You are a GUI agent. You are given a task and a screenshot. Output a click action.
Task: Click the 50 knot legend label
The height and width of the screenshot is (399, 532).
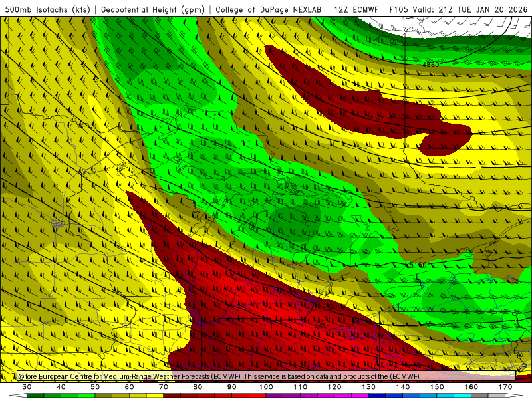[95, 387]
